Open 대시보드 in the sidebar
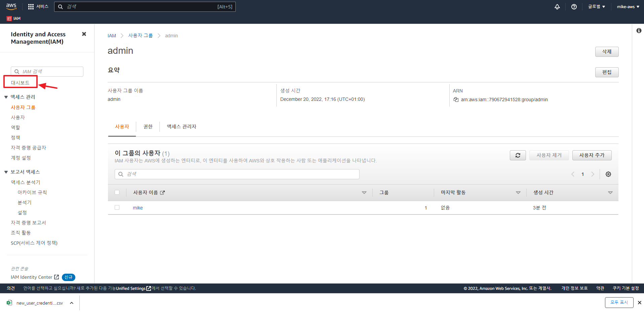The width and height of the screenshot is (644, 312). coord(20,82)
